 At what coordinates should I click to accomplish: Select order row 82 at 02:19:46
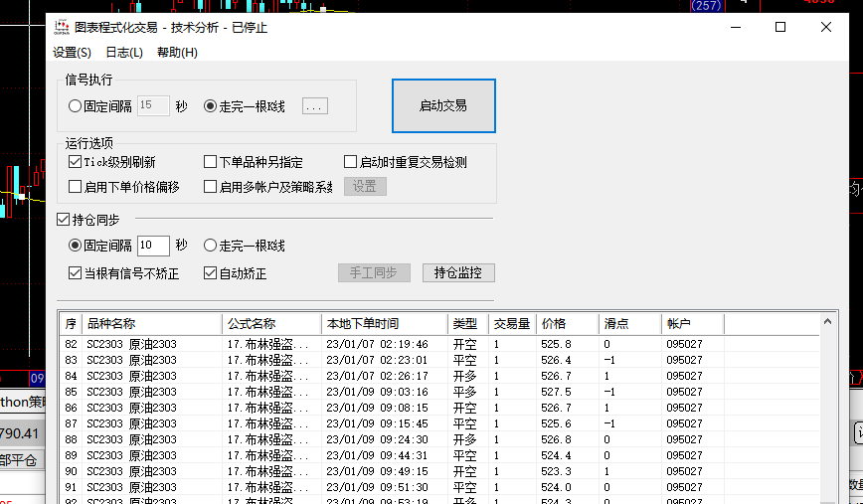pyautogui.click(x=439, y=344)
